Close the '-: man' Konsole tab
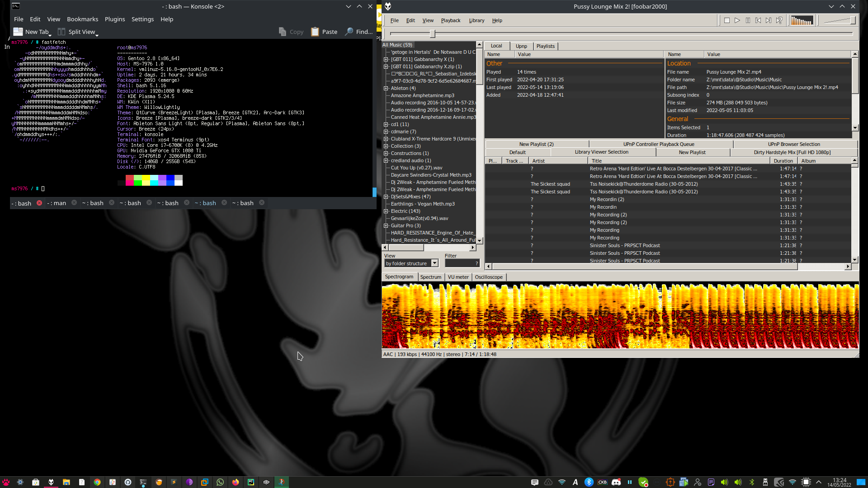Screen dimensions: 868x488 (x=74, y=202)
